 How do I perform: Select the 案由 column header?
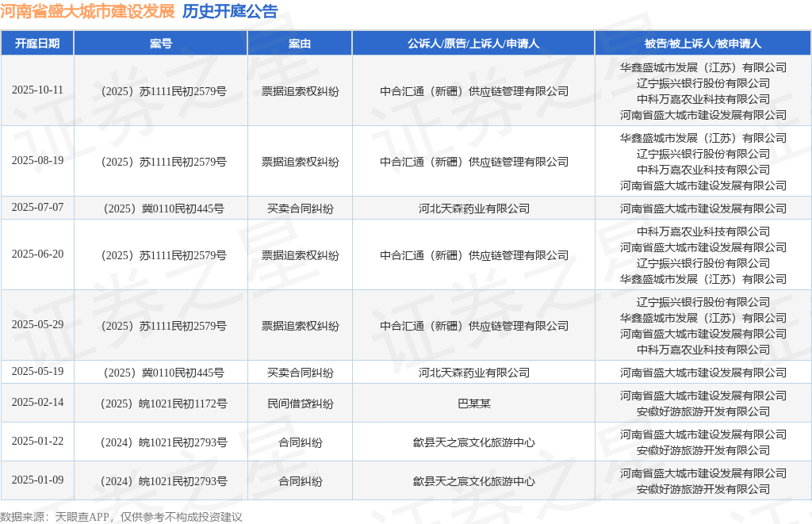[x=300, y=44]
